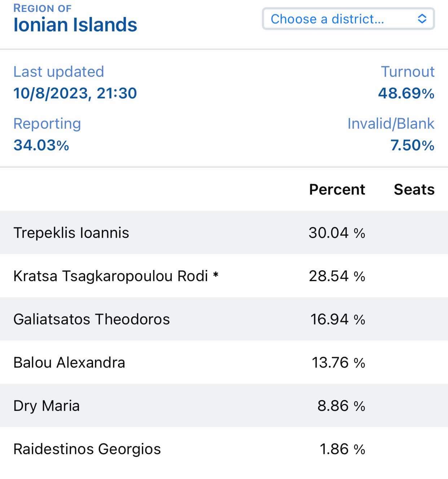
Task: Select the Balou Alexandra candidate
Action: click(x=69, y=363)
